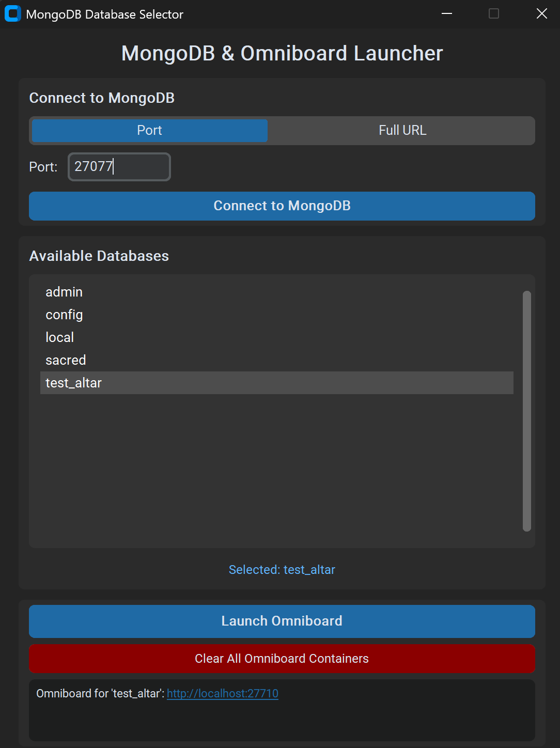This screenshot has width=560, height=748.
Task: Minimize the MongoDB Database Selector window
Action: [x=447, y=14]
